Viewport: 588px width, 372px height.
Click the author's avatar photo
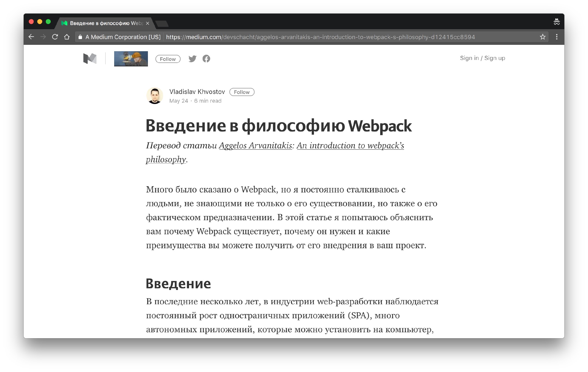click(155, 96)
